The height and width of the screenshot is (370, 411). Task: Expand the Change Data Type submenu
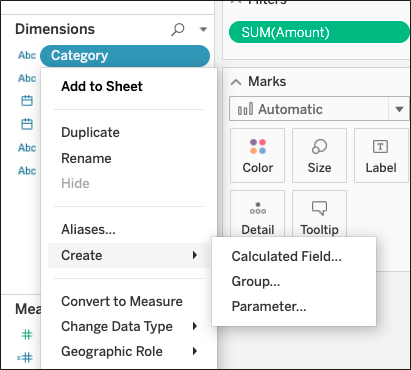coord(129,326)
